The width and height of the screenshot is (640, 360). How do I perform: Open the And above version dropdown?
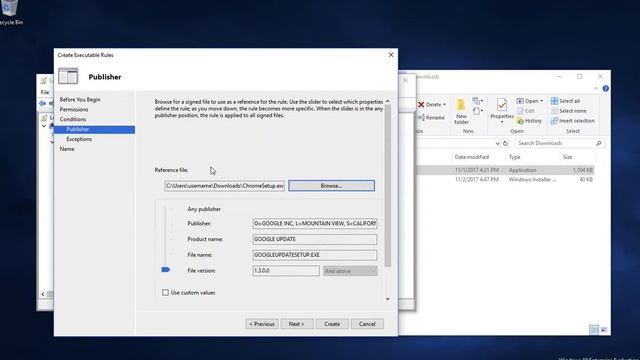tap(350, 271)
